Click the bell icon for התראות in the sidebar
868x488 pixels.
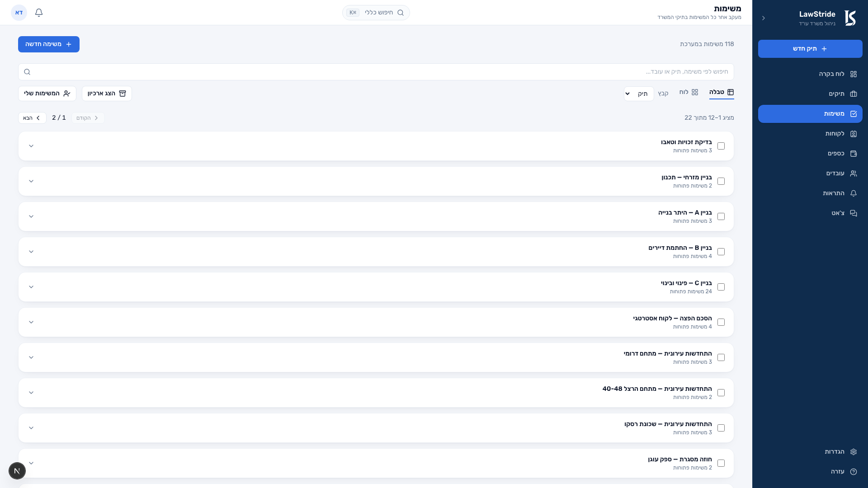click(x=854, y=193)
